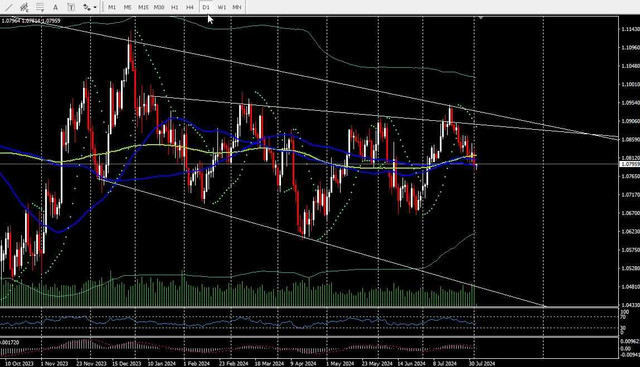This screenshot has width=640, height=367.
Task: Switch to the M5 timeframe
Action: 127,7
